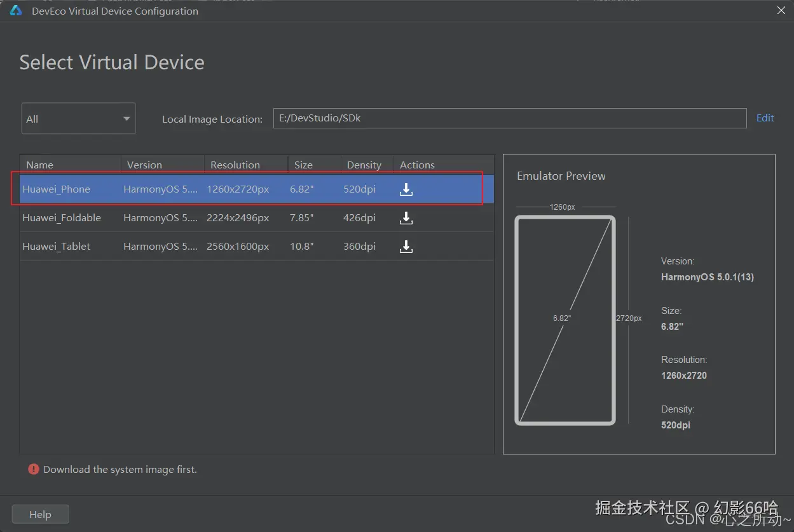Click the HarmonyOS 5.0.1(13) version text in preview

coord(708,277)
